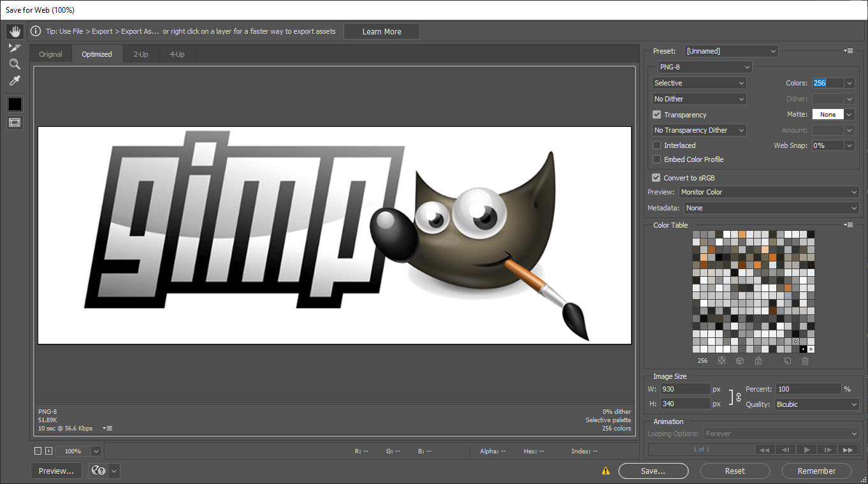Open the Preview Monitor Color dropdown
This screenshot has height=484, width=868.
[769, 192]
